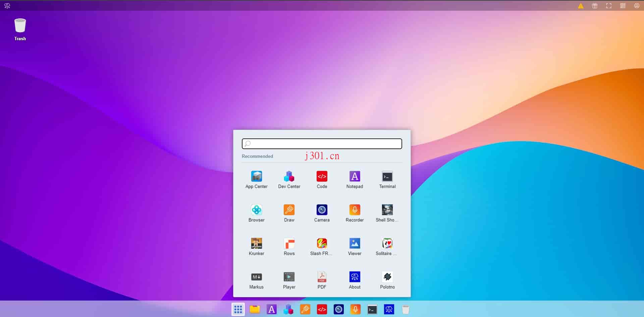Open the Shell Shockers game icon
This screenshot has height=317, width=644.
pos(387,213)
